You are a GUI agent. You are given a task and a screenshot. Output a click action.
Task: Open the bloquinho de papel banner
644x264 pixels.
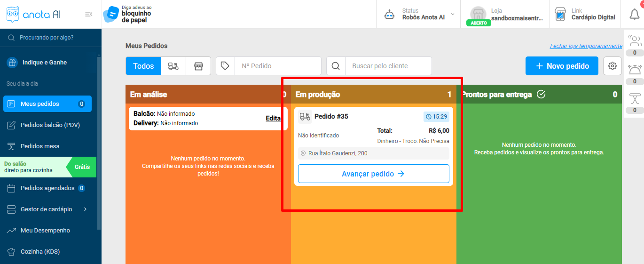[x=127, y=14]
